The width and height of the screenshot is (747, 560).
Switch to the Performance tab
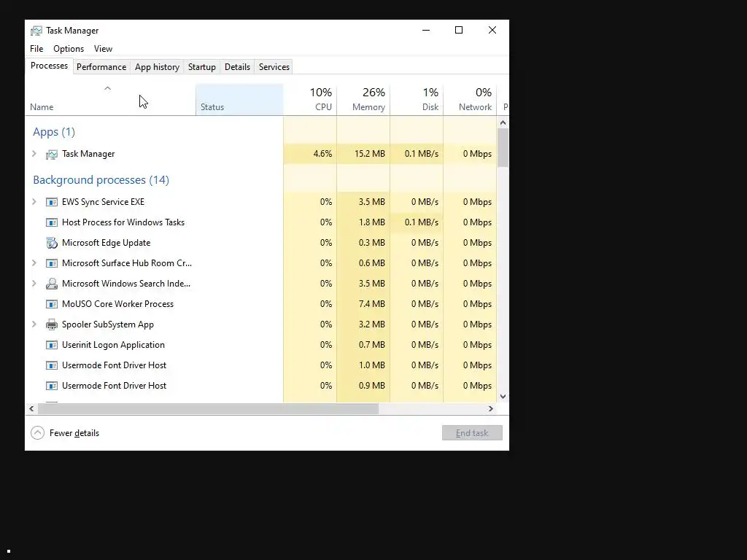101,67
